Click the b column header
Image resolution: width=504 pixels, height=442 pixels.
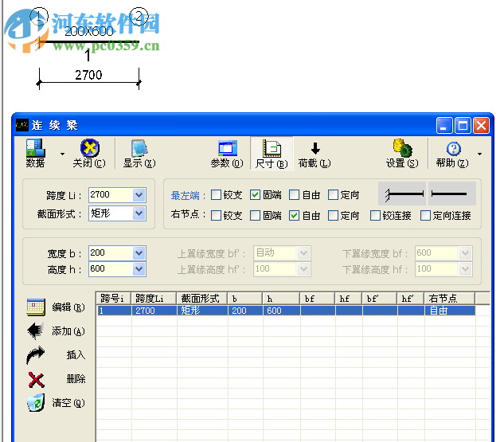pos(245,299)
